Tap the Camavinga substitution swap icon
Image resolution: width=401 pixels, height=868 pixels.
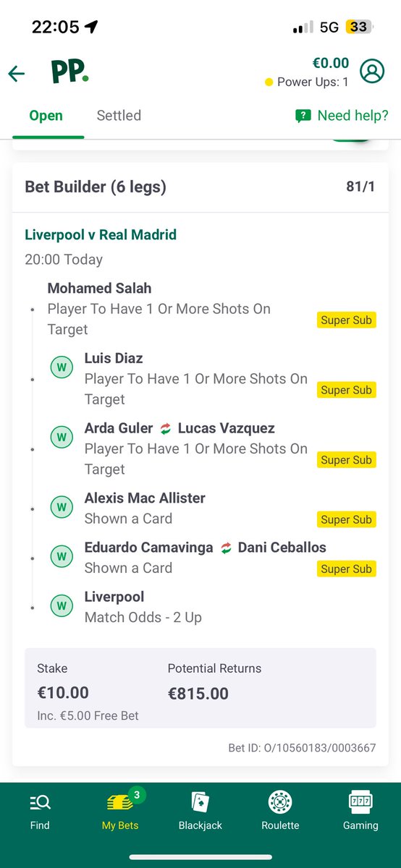click(226, 548)
